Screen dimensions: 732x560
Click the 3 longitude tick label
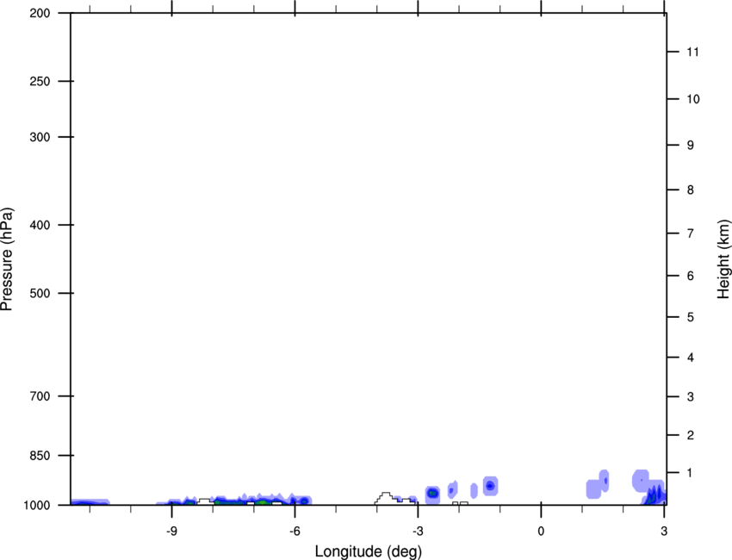pos(664,531)
